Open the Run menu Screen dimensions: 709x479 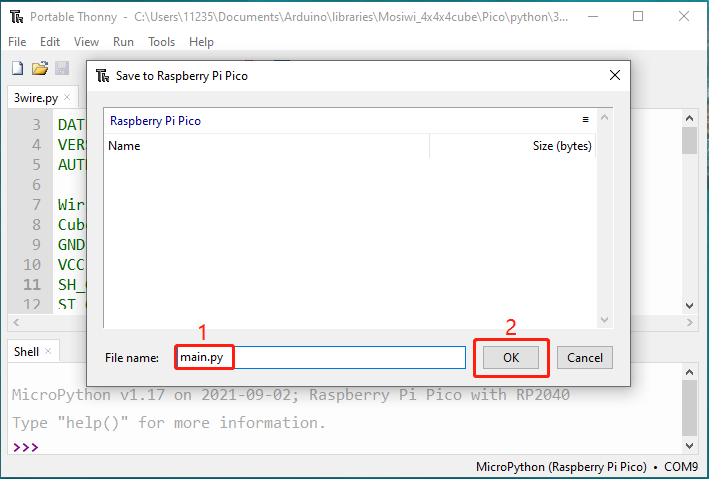[x=123, y=42]
